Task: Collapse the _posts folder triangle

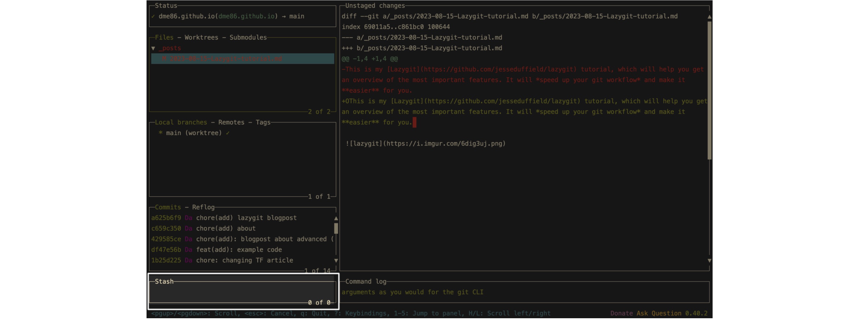Action: tap(153, 48)
